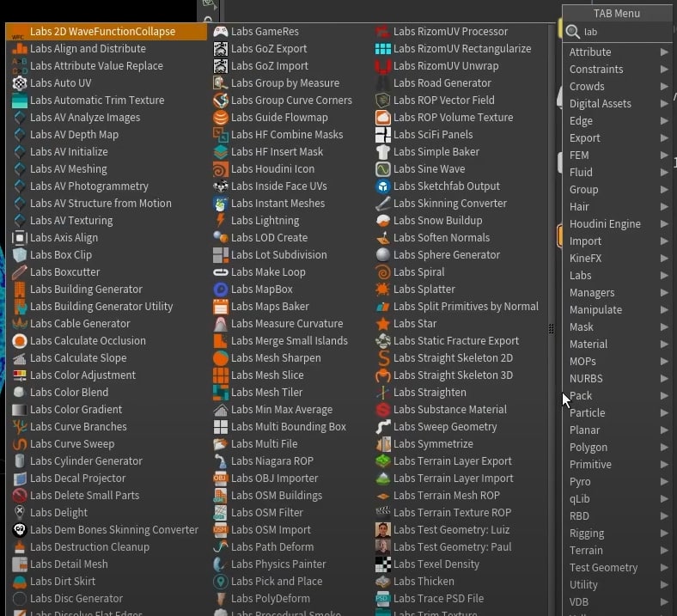This screenshot has height=616, width=677.
Task: Click the search magnifier icon in TAB Menu
Action: (x=573, y=32)
